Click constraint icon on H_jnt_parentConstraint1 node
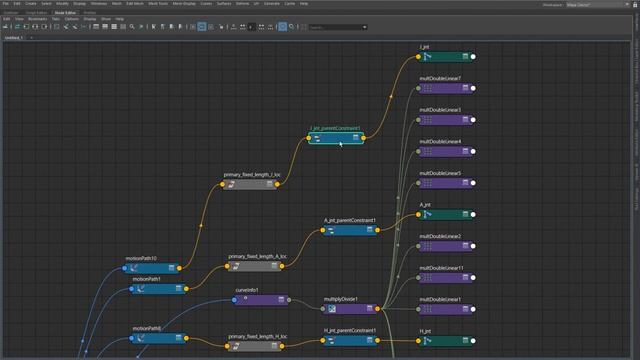This screenshot has width=640, height=360. point(331,340)
